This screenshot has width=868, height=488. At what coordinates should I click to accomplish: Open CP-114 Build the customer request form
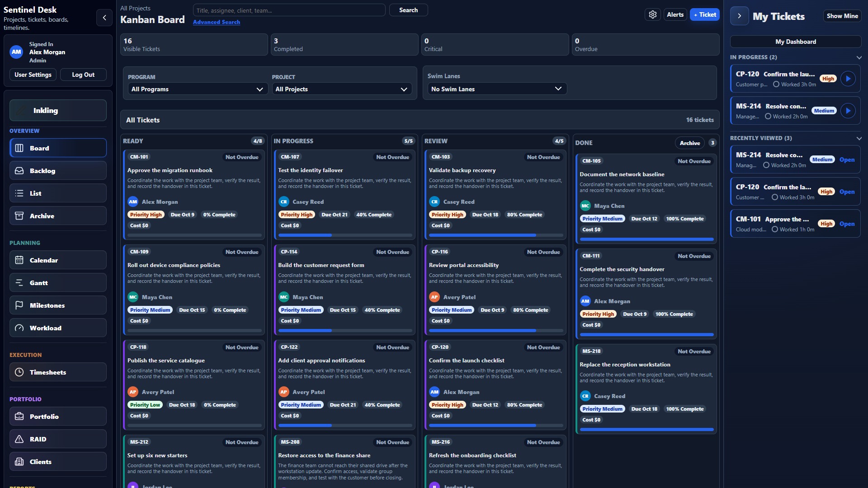click(344, 290)
